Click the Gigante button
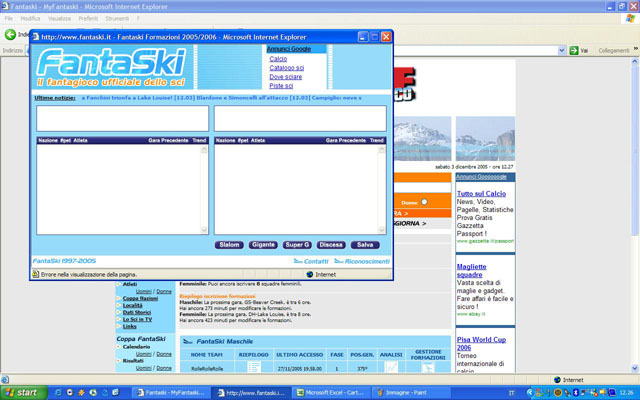This screenshot has height=400, width=640. tap(263, 244)
